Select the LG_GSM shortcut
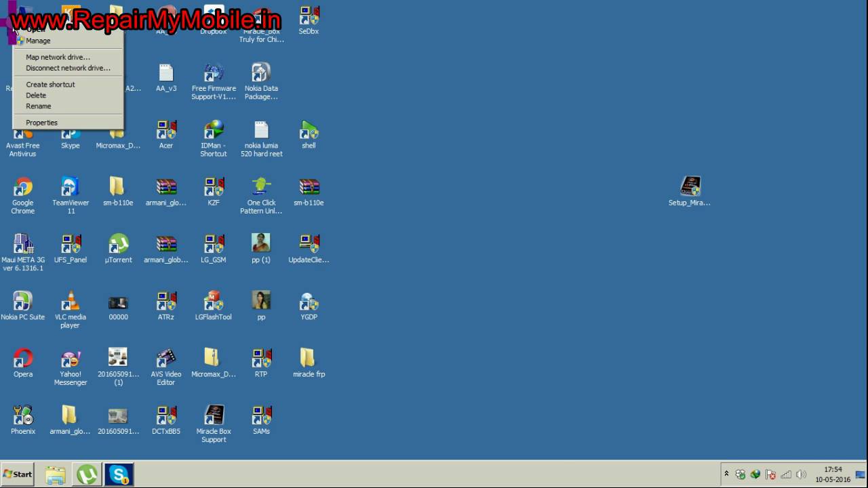 click(214, 249)
